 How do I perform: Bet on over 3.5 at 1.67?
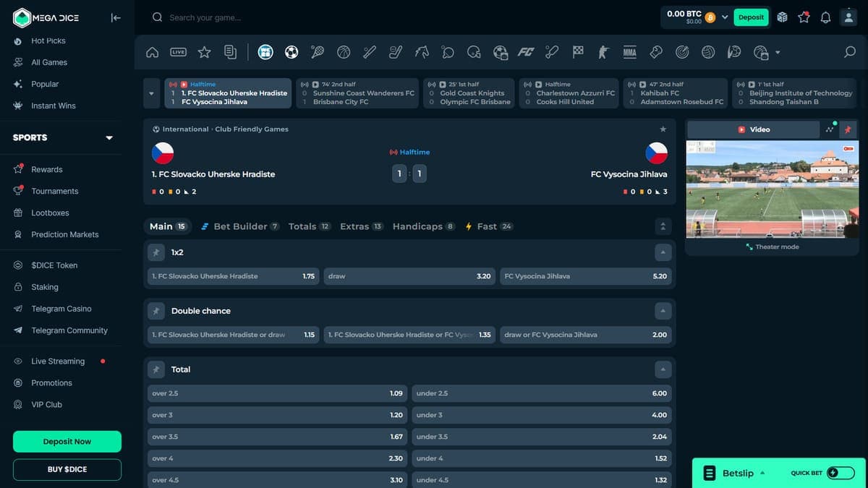[x=277, y=437]
